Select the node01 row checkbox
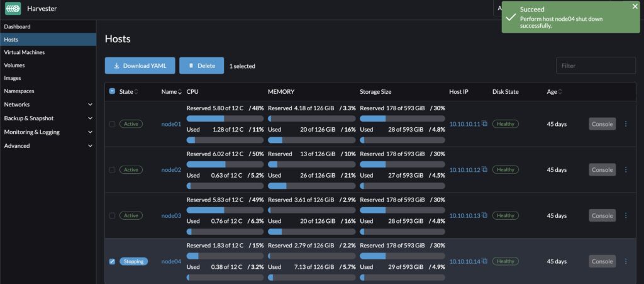The image size is (644, 284). tap(113, 124)
